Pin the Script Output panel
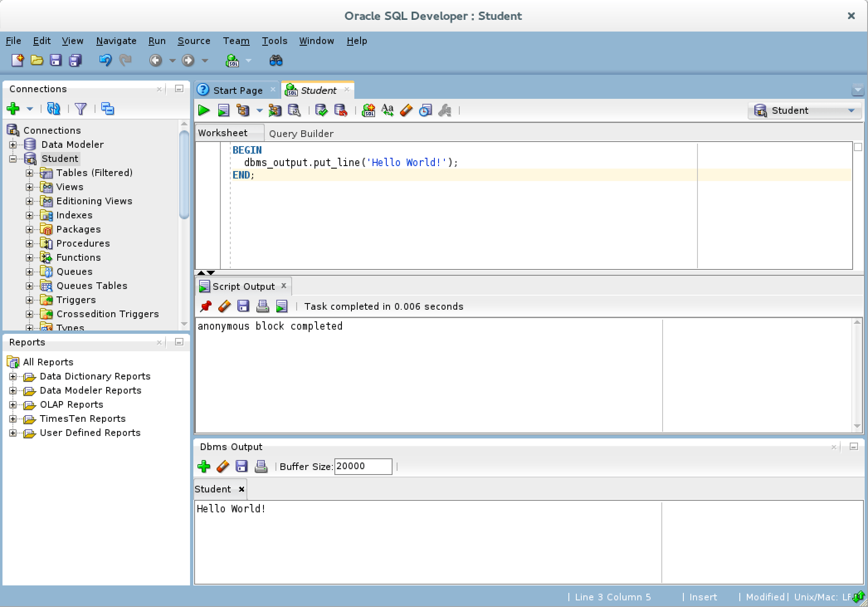868x607 pixels. click(x=205, y=306)
